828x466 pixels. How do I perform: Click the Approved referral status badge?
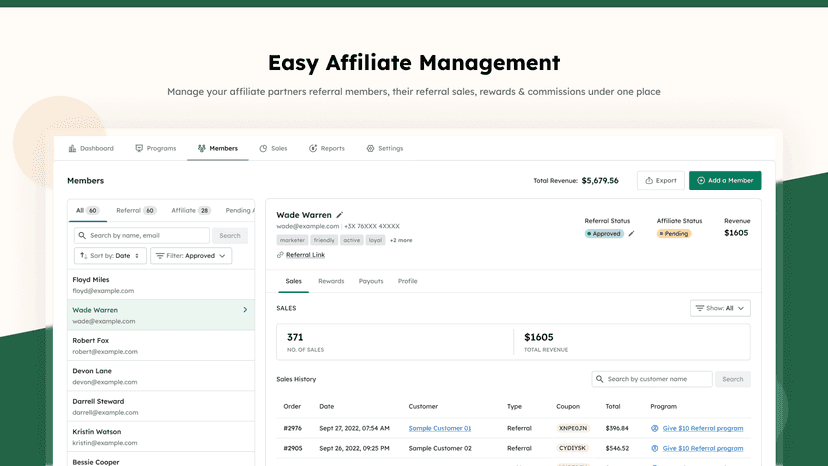click(x=604, y=234)
